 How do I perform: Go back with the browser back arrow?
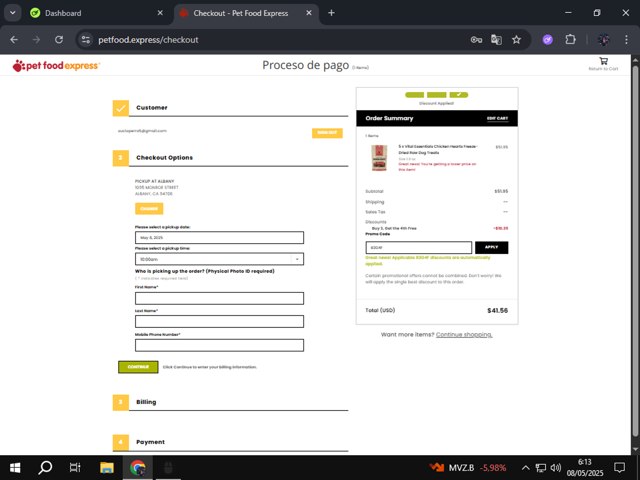click(x=14, y=40)
